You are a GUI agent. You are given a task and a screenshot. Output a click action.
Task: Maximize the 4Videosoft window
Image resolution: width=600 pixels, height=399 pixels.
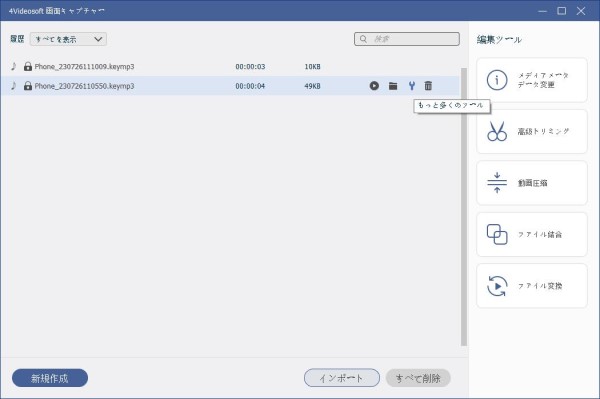coord(561,11)
